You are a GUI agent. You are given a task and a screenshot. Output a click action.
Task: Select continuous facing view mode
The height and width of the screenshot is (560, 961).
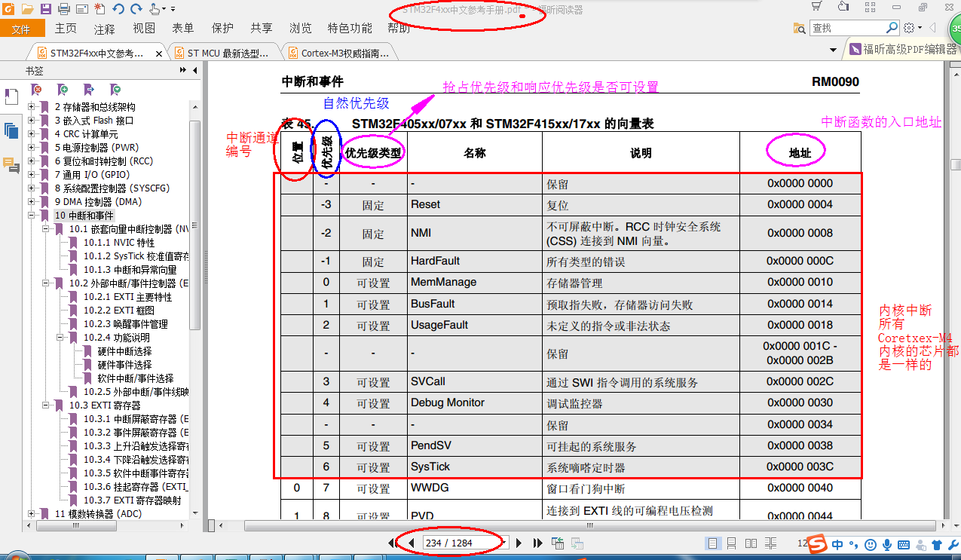point(771,543)
